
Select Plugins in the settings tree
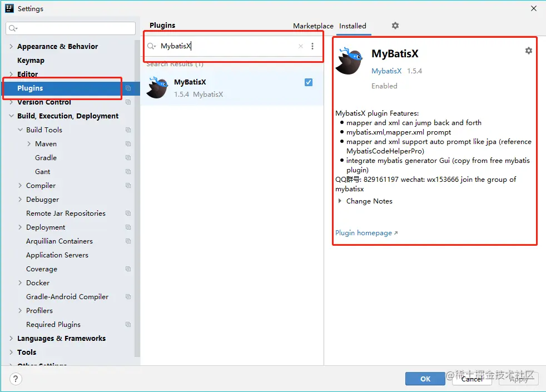coord(71,88)
